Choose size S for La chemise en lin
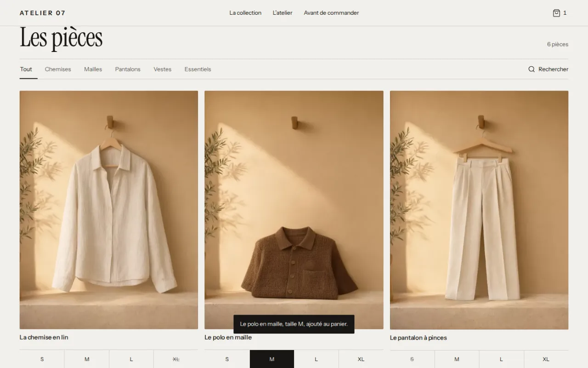This screenshot has height=368, width=588. (42, 359)
